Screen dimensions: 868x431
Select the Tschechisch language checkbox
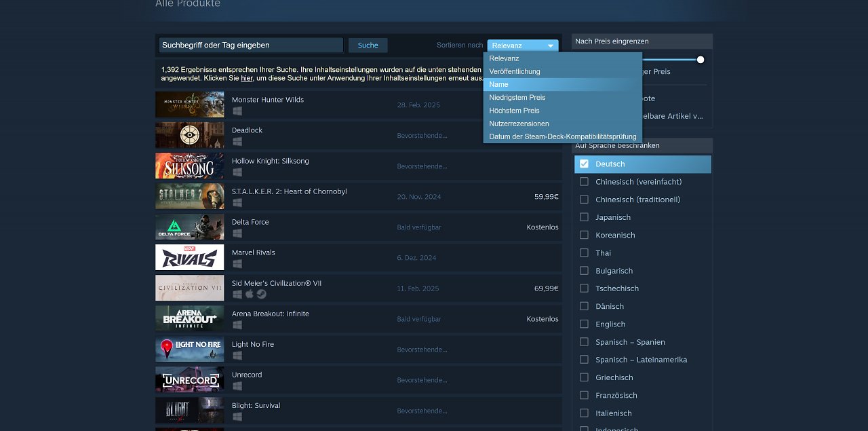coord(584,288)
